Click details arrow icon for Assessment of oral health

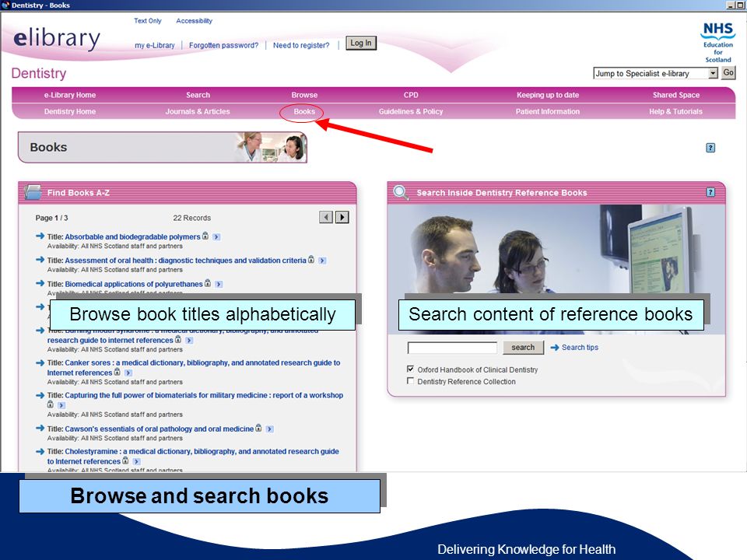(322, 261)
